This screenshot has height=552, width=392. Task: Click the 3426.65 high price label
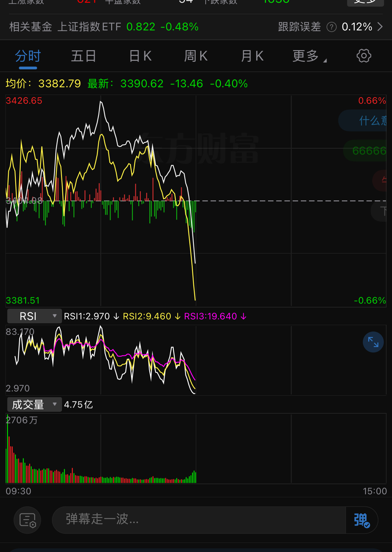pos(24,101)
